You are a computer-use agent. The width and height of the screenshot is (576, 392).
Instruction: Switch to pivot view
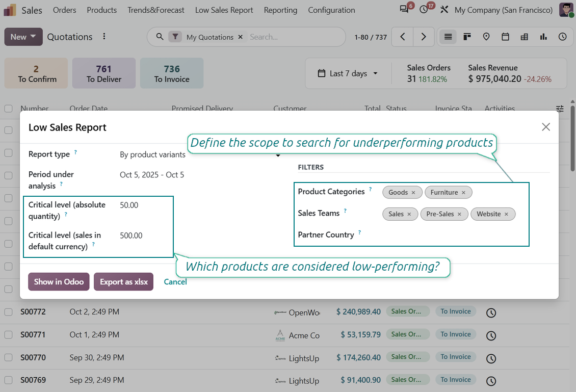point(524,37)
